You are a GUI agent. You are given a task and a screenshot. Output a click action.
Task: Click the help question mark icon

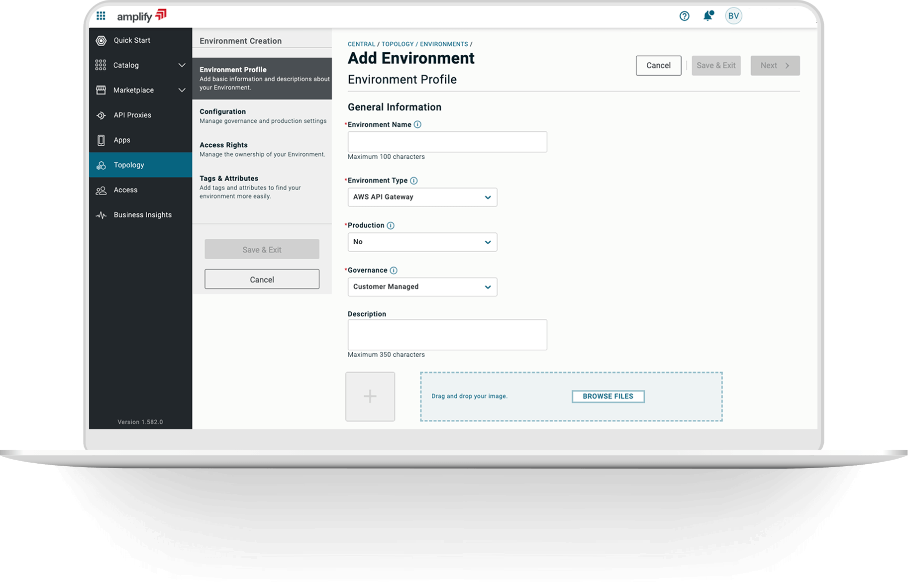(x=684, y=16)
